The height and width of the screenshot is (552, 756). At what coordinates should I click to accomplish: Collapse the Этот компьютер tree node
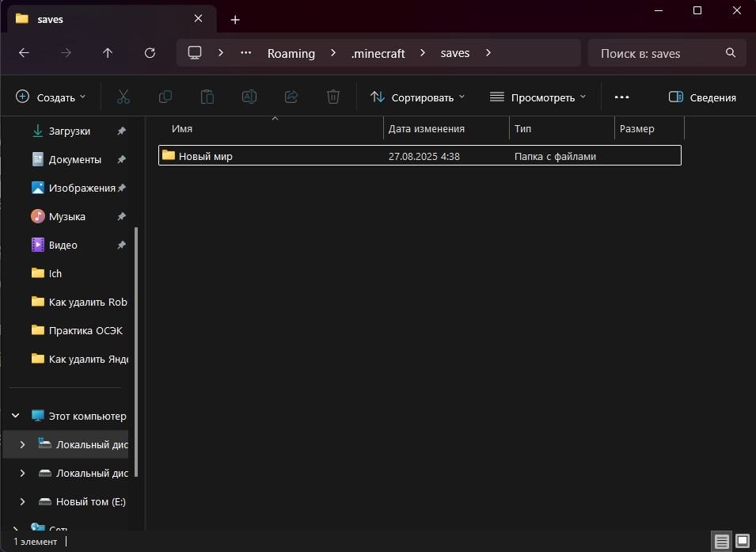[16, 416]
